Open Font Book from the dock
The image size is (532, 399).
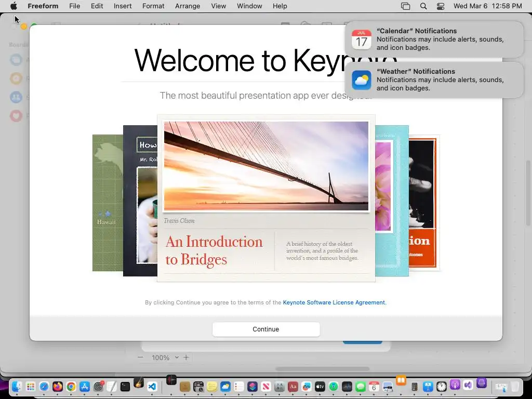pyautogui.click(x=279, y=387)
